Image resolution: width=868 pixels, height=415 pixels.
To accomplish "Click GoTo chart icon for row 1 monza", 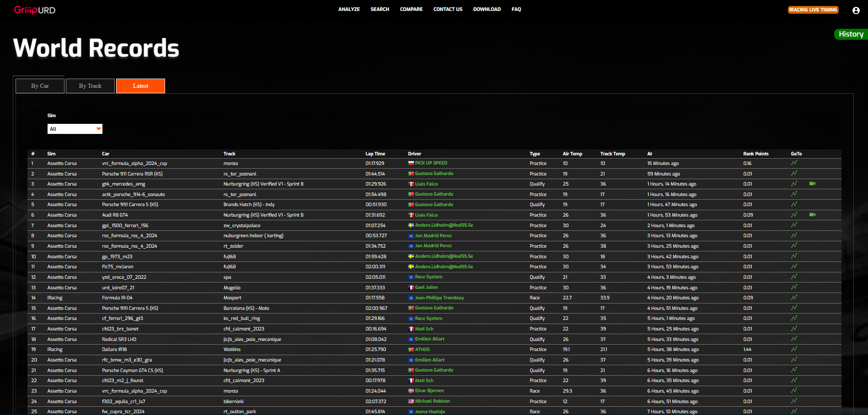I will pyautogui.click(x=794, y=163).
